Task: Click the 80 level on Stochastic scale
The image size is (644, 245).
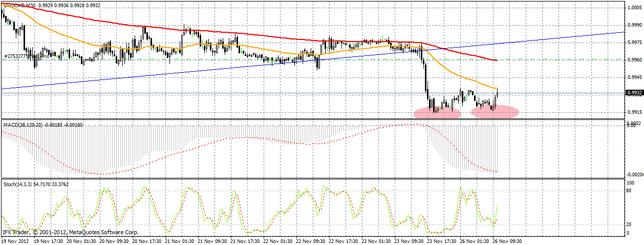Action: [x=630, y=191]
